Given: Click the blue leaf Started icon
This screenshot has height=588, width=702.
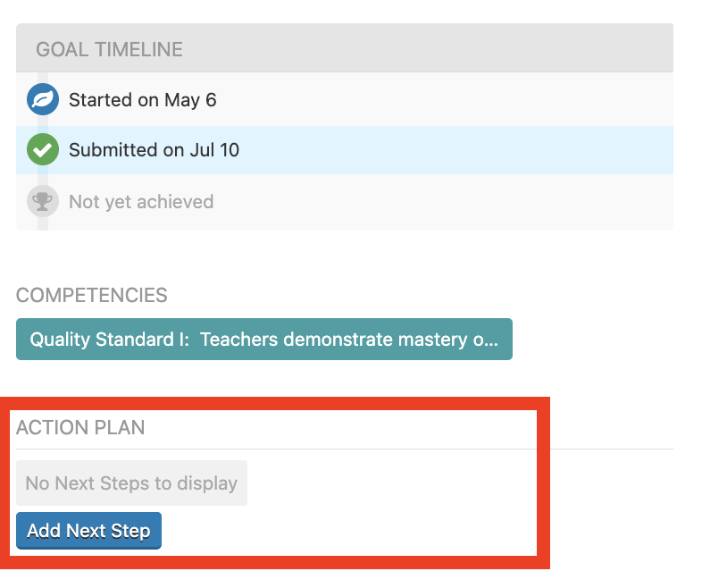Looking at the screenshot, I should click(43, 99).
